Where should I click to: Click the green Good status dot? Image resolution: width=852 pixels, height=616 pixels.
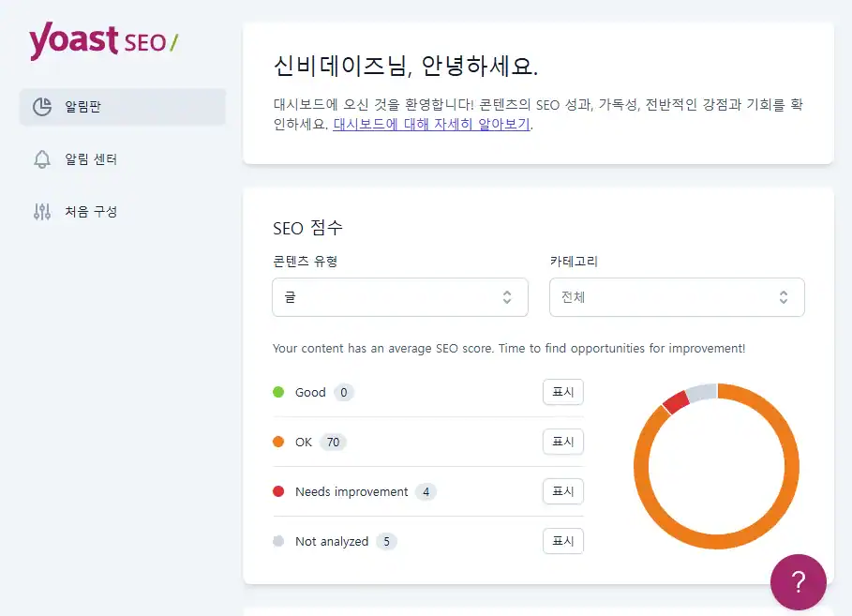[x=278, y=392]
